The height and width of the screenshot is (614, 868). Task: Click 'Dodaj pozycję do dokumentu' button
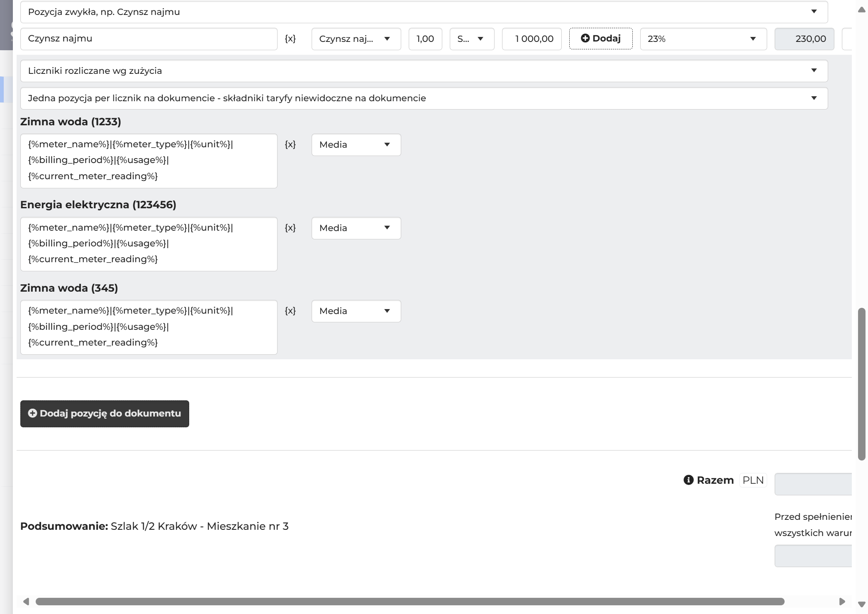[x=105, y=414]
